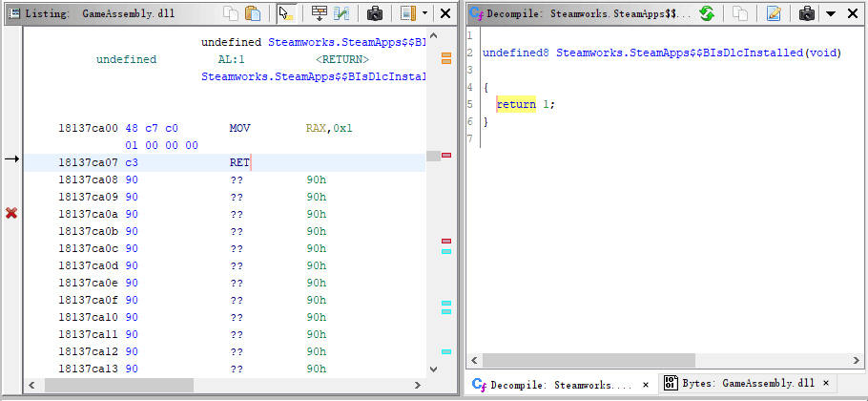Open the Diff View icon in Listing
Viewport: 868px width, 401px height.
coord(341,13)
